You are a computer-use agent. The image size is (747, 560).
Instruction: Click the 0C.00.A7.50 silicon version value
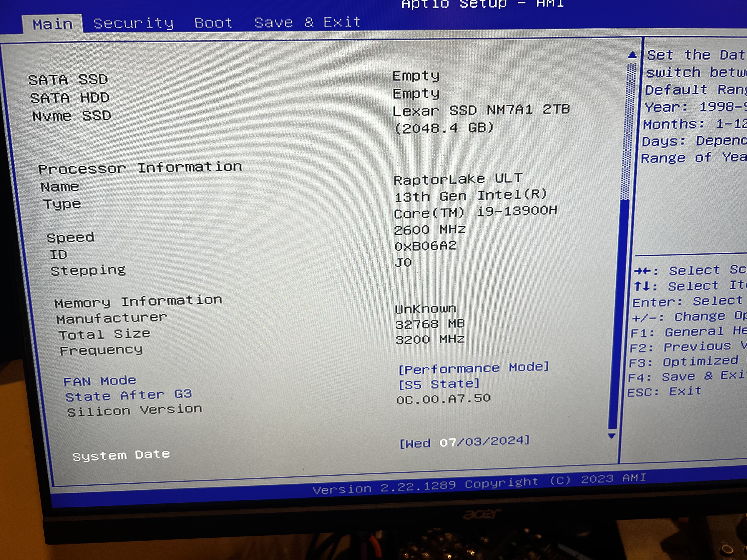pos(443,399)
